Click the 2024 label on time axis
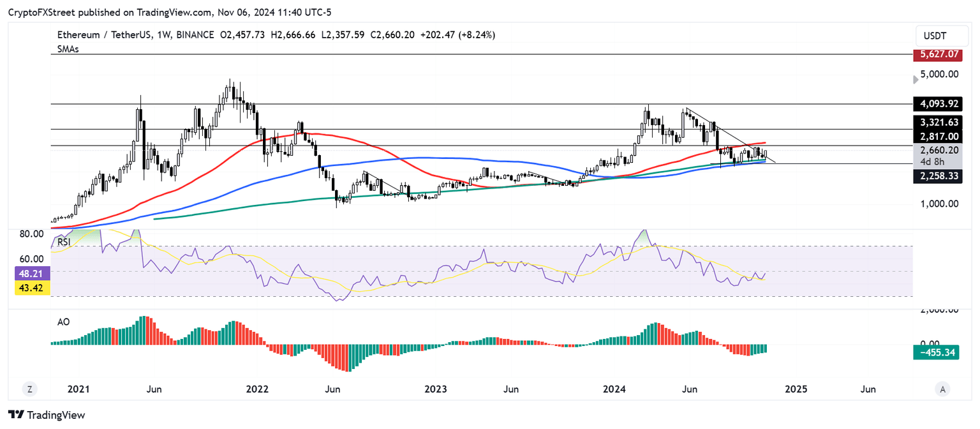980x429 pixels. pos(614,389)
